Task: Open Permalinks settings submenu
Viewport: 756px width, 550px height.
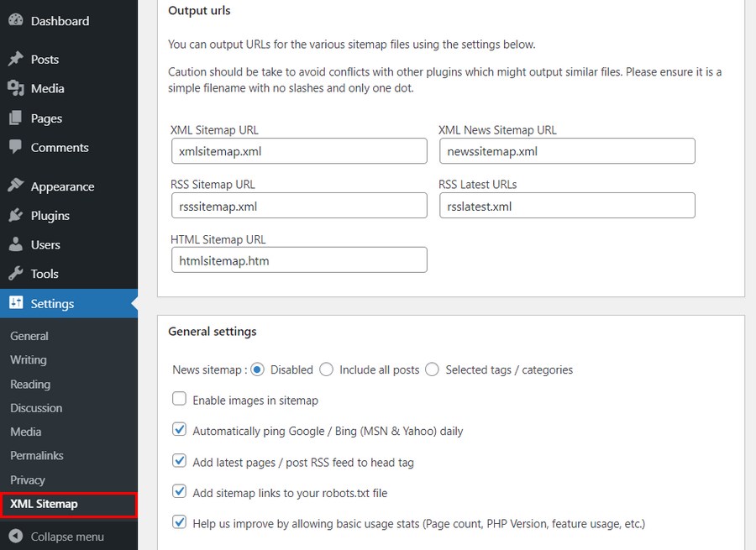Action: (37, 455)
